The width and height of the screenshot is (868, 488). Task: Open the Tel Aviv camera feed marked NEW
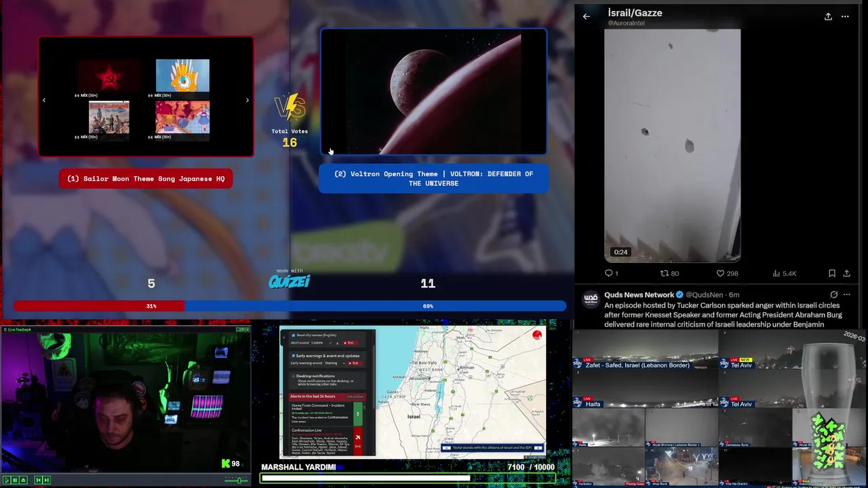tap(791, 350)
